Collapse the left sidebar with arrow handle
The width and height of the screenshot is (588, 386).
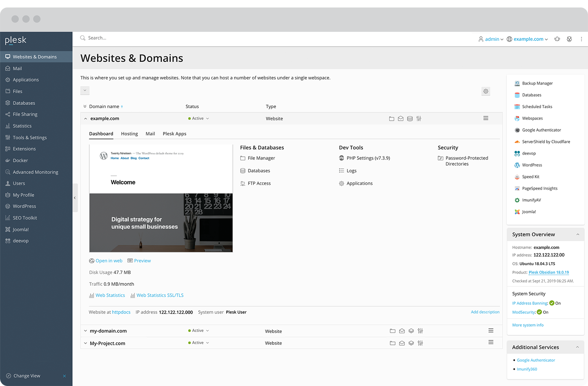click(x=75, y=198)
